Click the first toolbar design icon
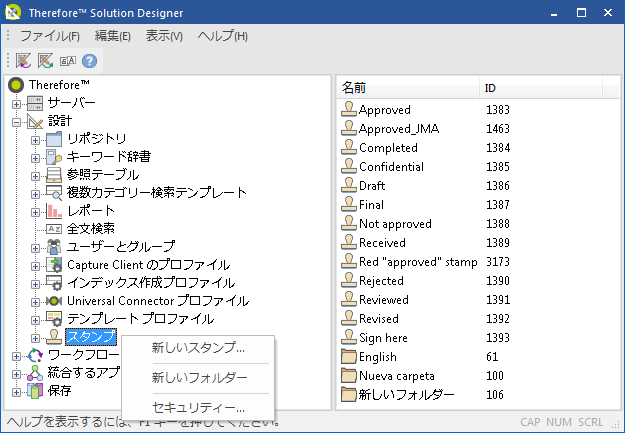Viewport: 626px width, 434px height. pos(24,61)
